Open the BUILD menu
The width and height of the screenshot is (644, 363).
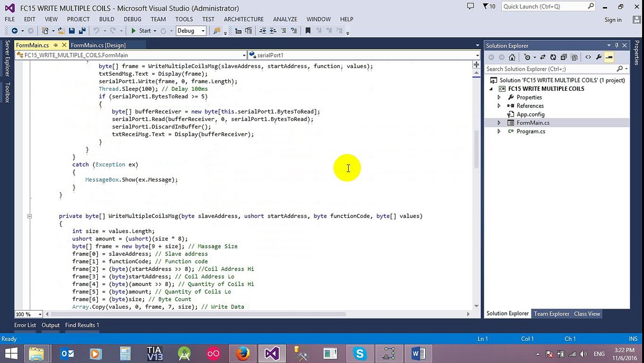tap(106, 19)
